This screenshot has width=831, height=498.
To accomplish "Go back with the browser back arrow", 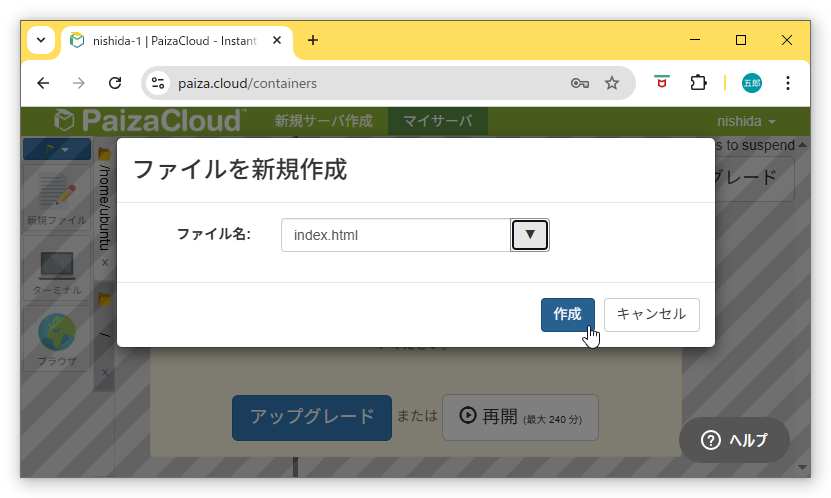I will (43, 83).
